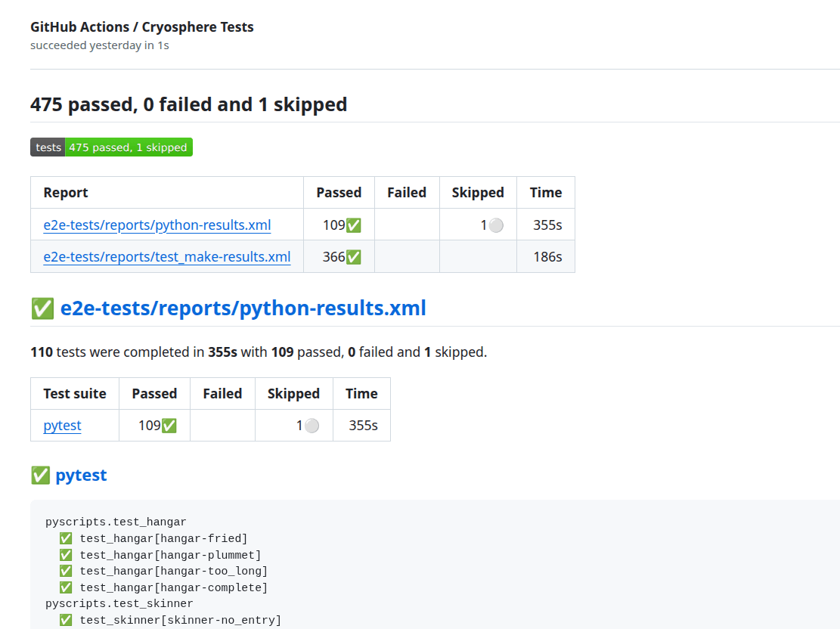Image resolution: width=840 pixels, height=629 pixels.
Task: Click the skipped grey circle in python-results row
Action: 496,225
